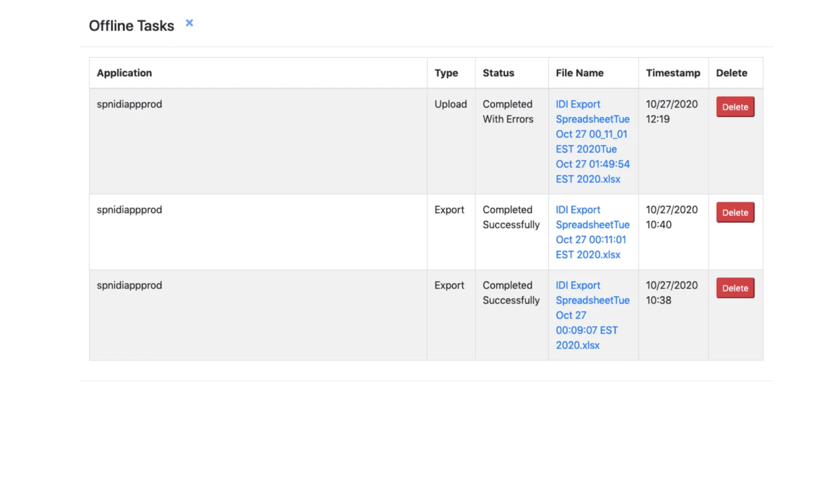Select the Offline Tasks heading
The image size is (834, 504).
point(131,26)
